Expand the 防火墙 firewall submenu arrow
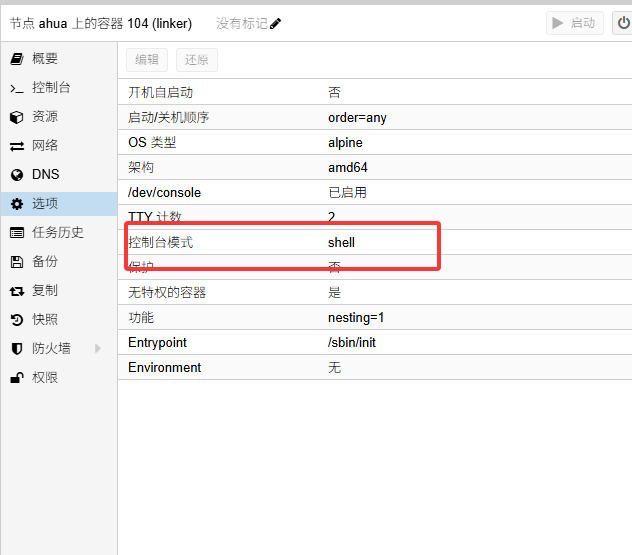This screenshot has width=632, height=555. click(x=98, y=348)
